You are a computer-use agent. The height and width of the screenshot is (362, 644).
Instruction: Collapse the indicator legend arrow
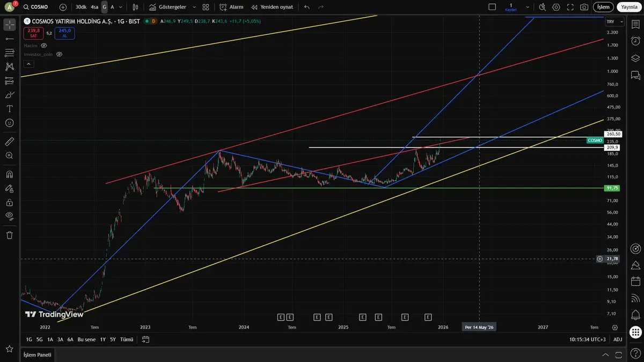[x=29, y=64]
